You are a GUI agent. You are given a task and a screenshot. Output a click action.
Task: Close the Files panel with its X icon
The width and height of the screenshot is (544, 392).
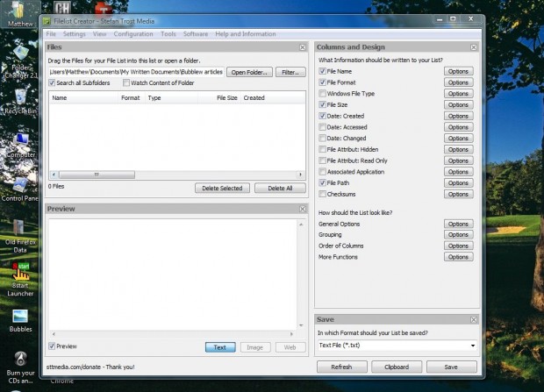302,47
